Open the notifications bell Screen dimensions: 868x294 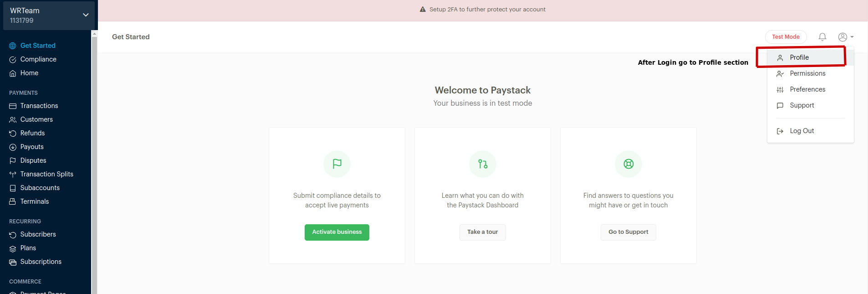822,37
